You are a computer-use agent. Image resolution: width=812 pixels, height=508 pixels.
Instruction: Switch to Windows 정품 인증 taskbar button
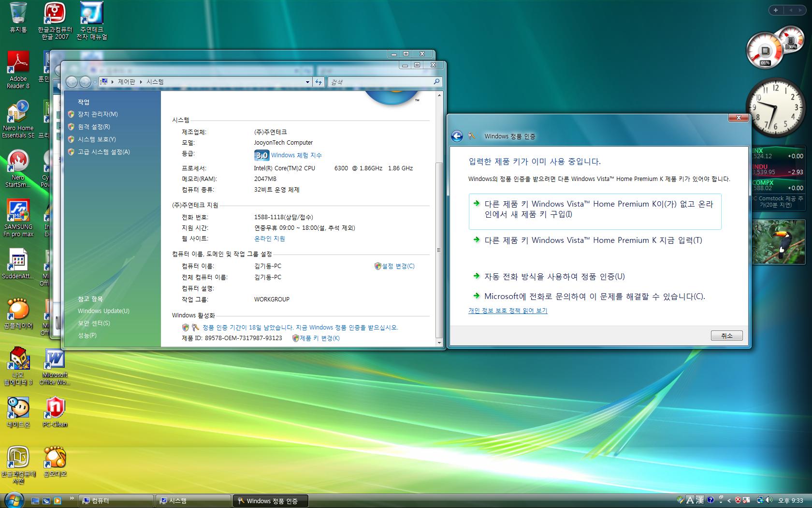[271, 501]
